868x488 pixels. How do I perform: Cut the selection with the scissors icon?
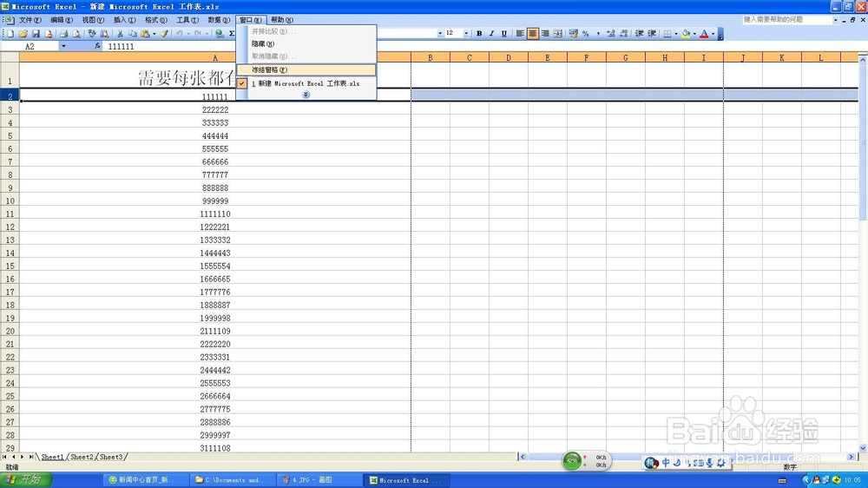tap(120, 34)
